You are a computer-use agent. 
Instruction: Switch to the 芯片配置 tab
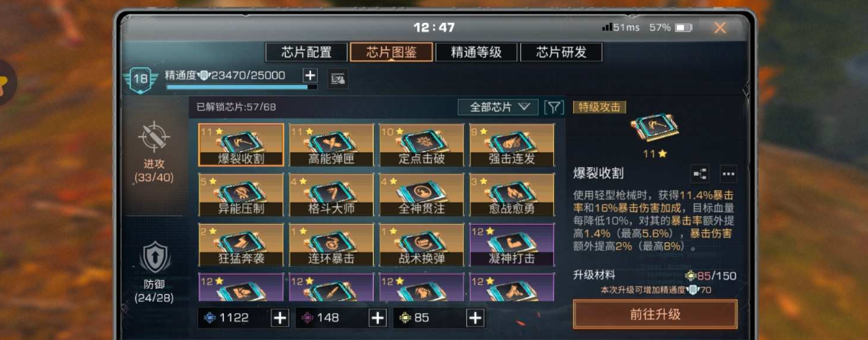306,53
